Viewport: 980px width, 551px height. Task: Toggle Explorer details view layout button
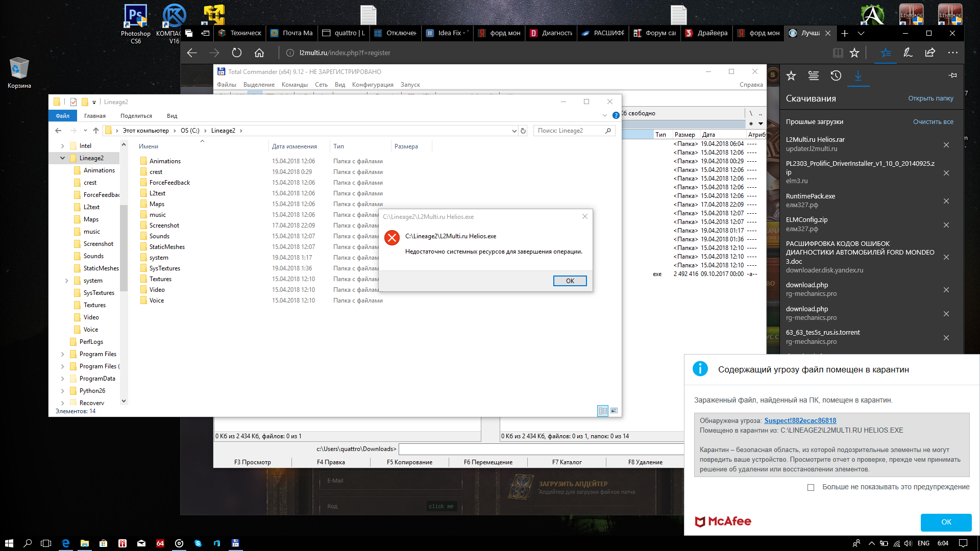tap(603, 411)
